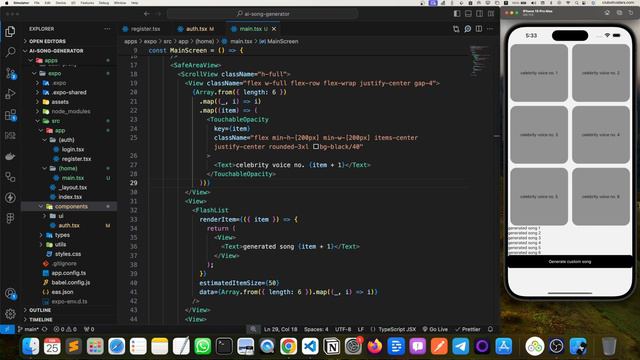Open the Docker whale view in activity bar
This screenshot has width=640, height=360.
tap(10, 156)
